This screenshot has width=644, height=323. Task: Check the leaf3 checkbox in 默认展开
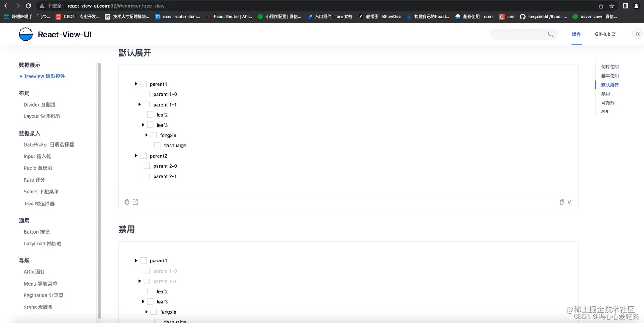pyautogui.click(x=150, y=125)
